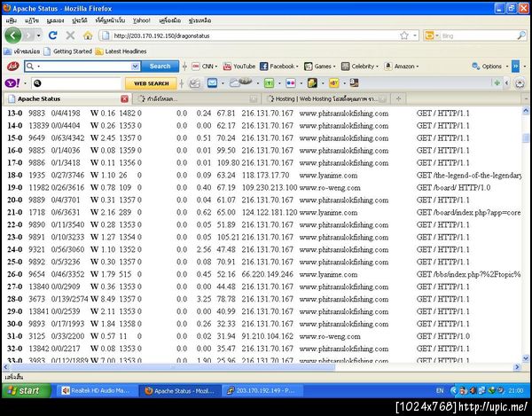532x416 pixels.
Task: Click the Ask toolbar search field
Action: pos(82,67)
